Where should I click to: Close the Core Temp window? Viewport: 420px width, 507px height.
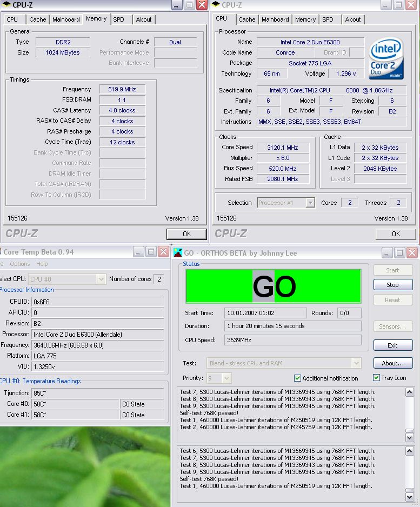click(164, 252)
